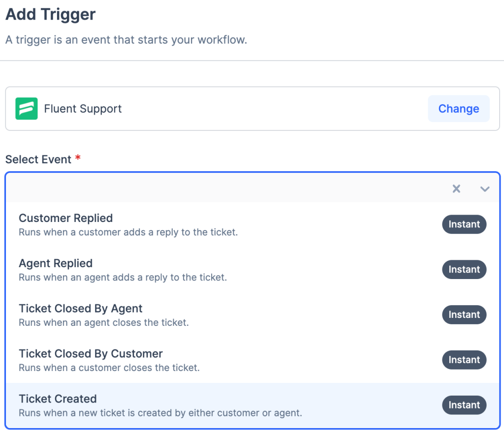Viewport: 504px width, 436px height.
Task: Click description 'Runs when an agent closes the ticket'
Action: [104, 323]
